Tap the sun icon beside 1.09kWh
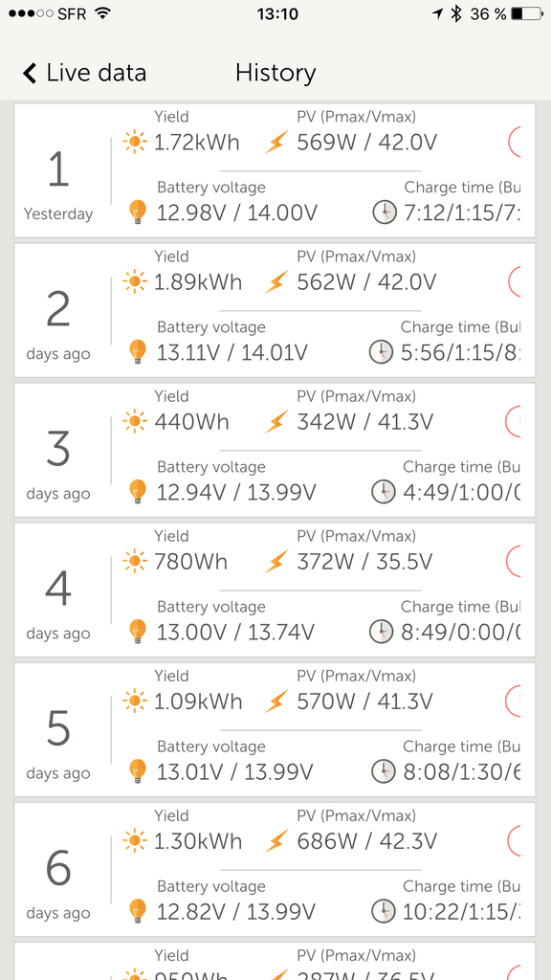 (134, 702)
